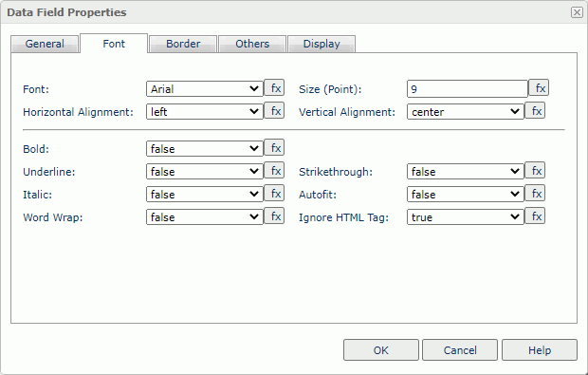Open fx formula for Word Wrap
The height and width of the screenshot is (375, 588).
274,216
